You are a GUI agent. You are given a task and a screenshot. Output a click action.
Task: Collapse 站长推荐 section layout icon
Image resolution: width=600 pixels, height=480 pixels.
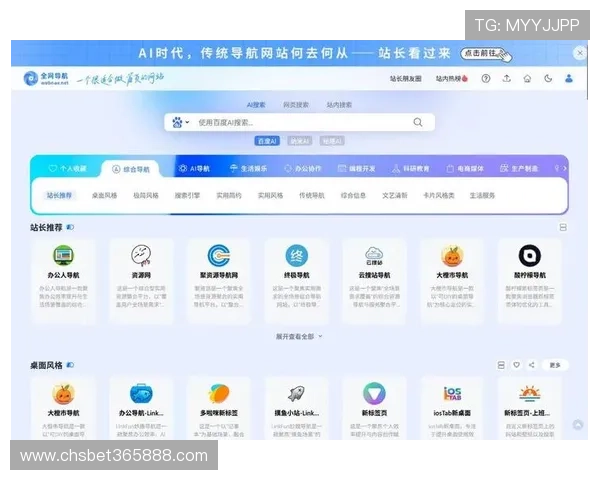563,227
